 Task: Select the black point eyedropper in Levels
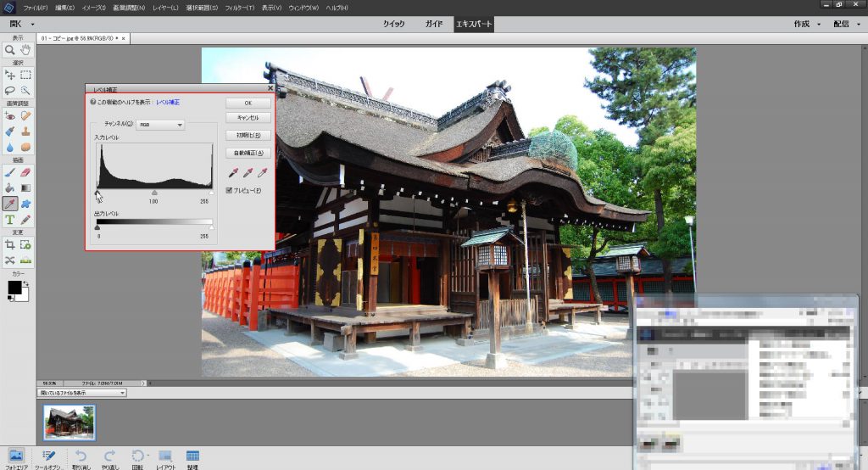point(231,173)
